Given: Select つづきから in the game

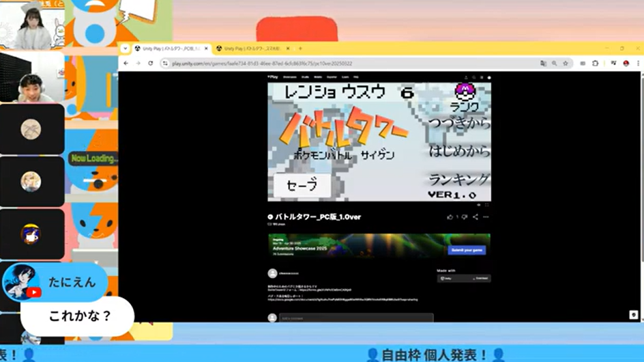Looking at the screenshot, I should click(459, 122).
